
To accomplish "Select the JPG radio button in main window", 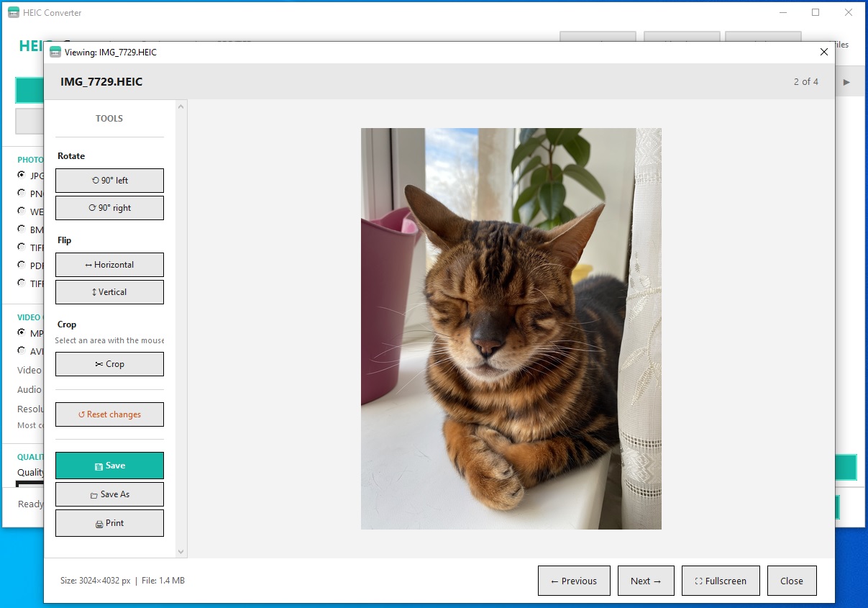I will (22, 175).
